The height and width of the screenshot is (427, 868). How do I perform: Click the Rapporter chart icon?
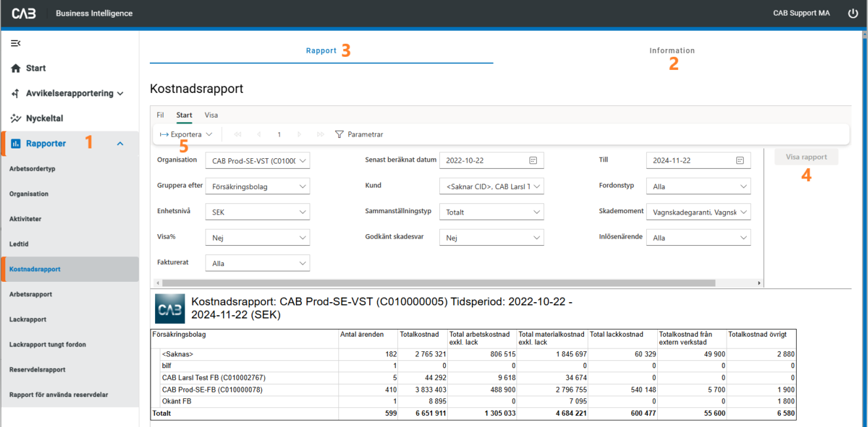click(x=16, y=144)
